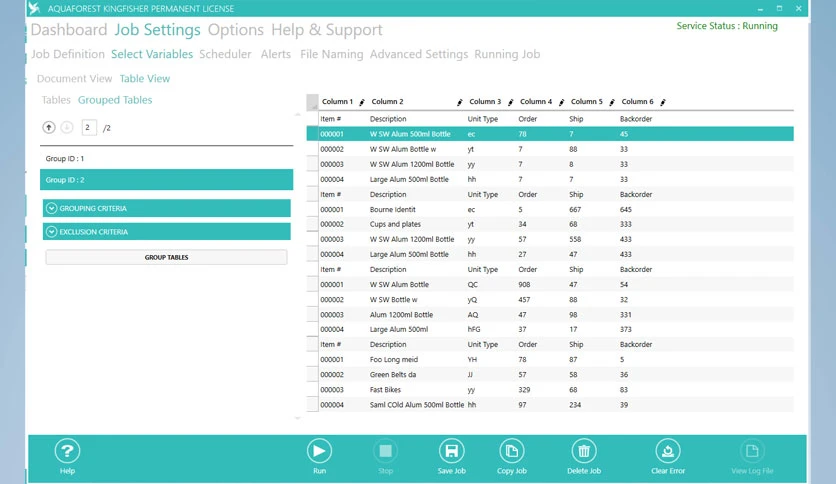Click the Group Tables button
Screen dimensions: 836x484
coord(166,257)
